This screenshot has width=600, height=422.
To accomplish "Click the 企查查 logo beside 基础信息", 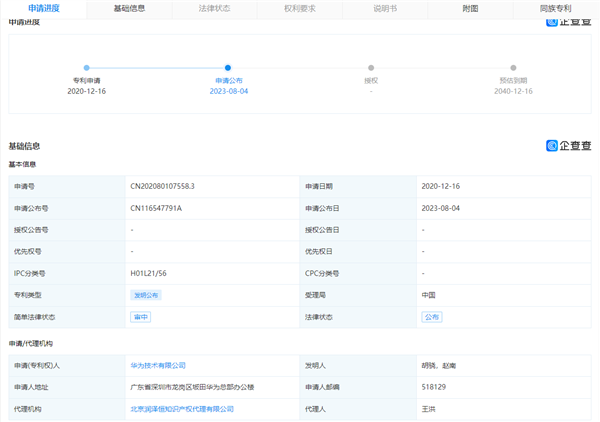I will pos(567,145).
